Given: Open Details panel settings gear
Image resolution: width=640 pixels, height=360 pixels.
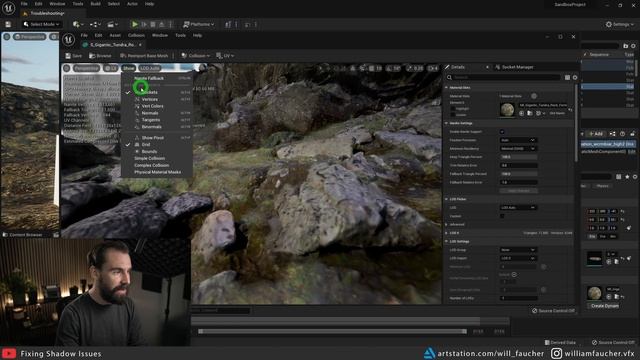Looking at the screenshot, I should tap(575, 77).
